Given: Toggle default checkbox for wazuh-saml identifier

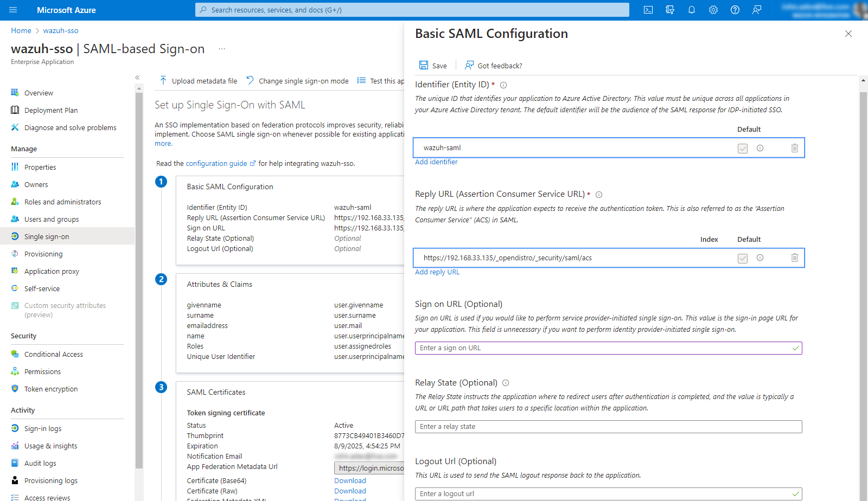Looking at the screenshot, I should 743,148.
